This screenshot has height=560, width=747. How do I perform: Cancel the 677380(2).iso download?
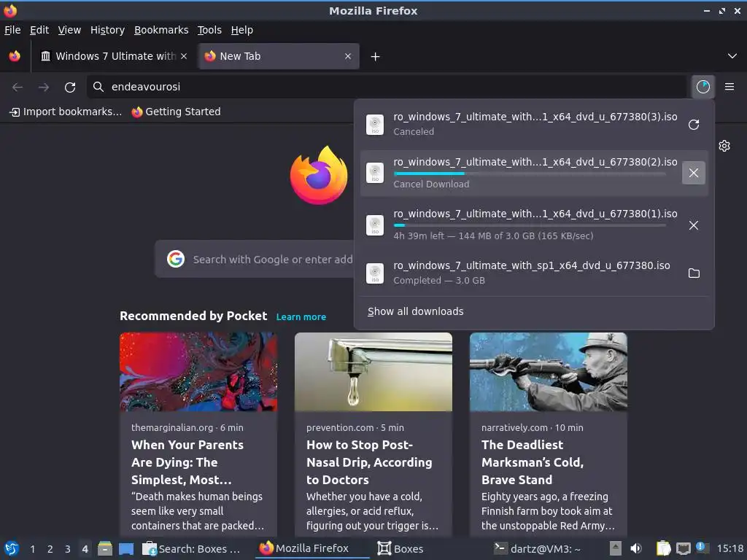[694, 173]
